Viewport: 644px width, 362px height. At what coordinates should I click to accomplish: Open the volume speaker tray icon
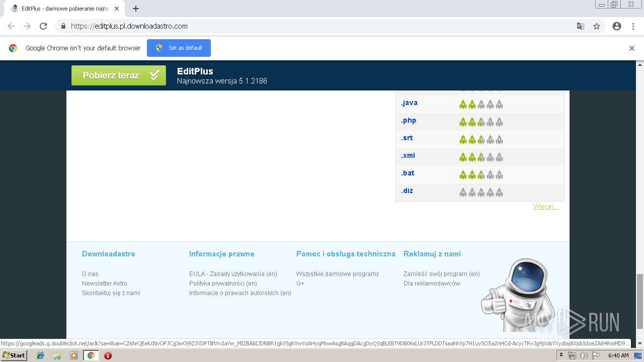pos(584,355)
